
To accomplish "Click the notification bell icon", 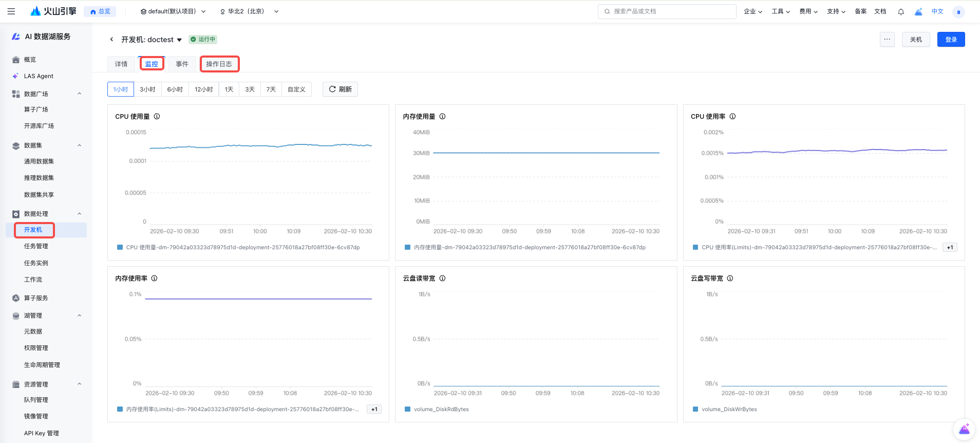I will [x=901, y=12].
